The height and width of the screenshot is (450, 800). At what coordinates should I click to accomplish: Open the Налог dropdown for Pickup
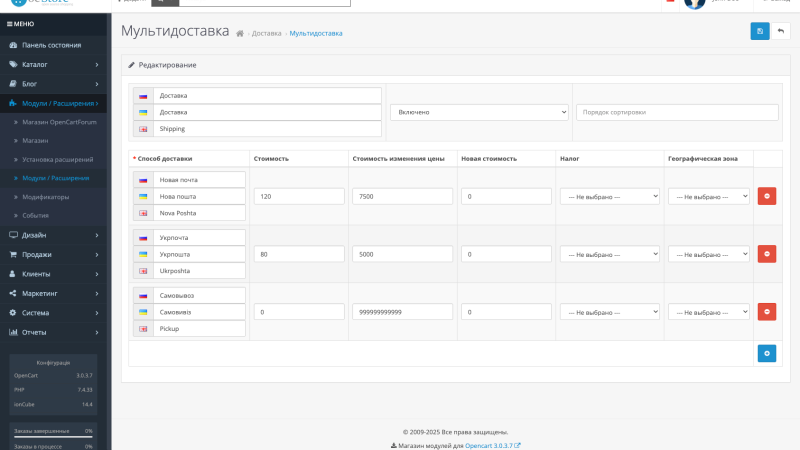610,312
